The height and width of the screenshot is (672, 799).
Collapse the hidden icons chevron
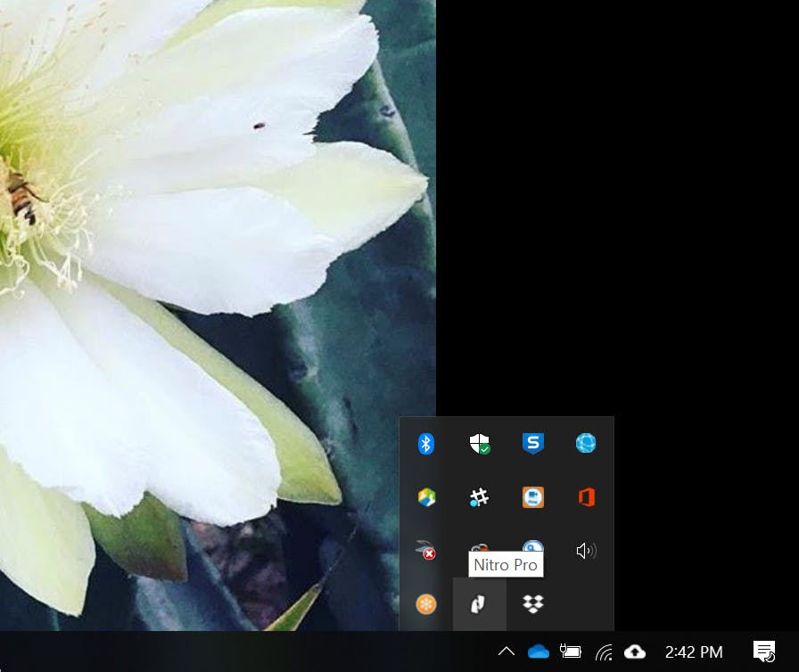coord(506,652)
